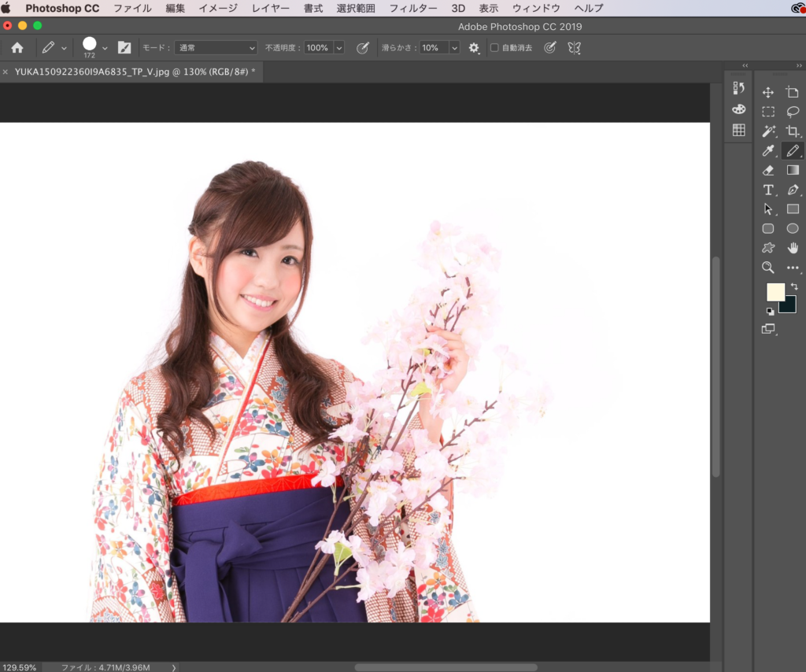Choose the Magic Wand tool
Image resolution: width=806 pixels, height=672 pixels.
click(768, 131)
